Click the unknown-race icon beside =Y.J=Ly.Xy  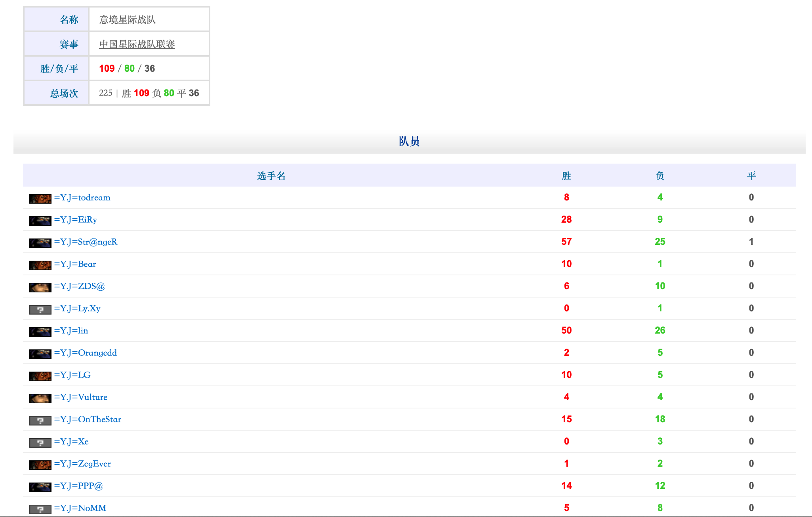[40, 309]
